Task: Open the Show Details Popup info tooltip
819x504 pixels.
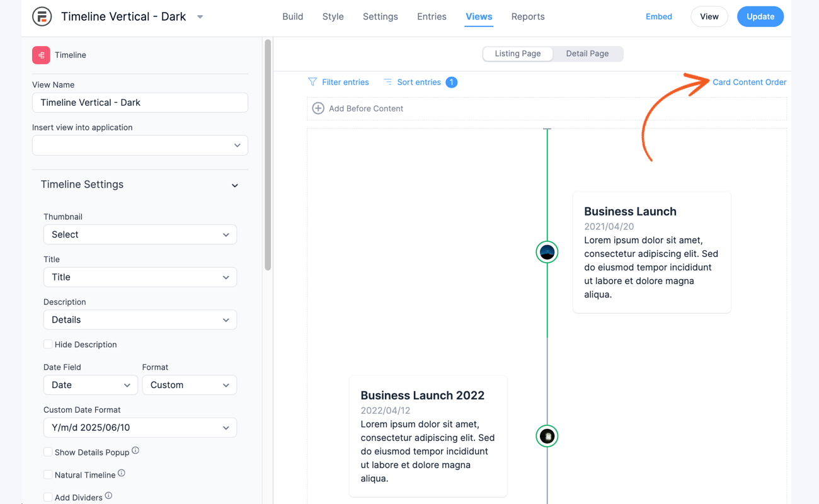Action: click(137, 451)
